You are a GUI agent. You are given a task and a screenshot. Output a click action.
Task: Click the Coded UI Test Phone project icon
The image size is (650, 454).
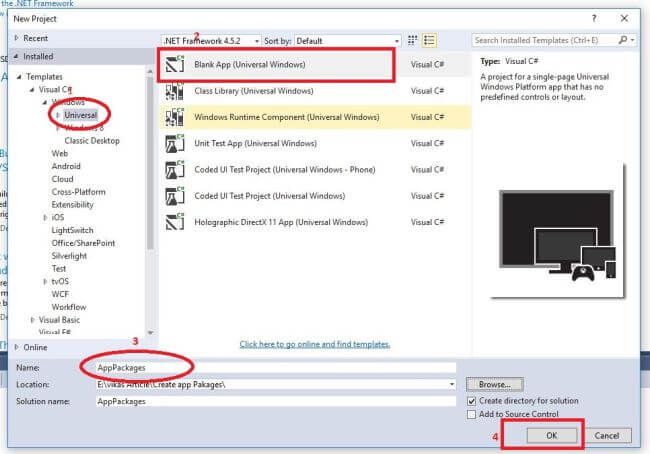tap(175, 170)
